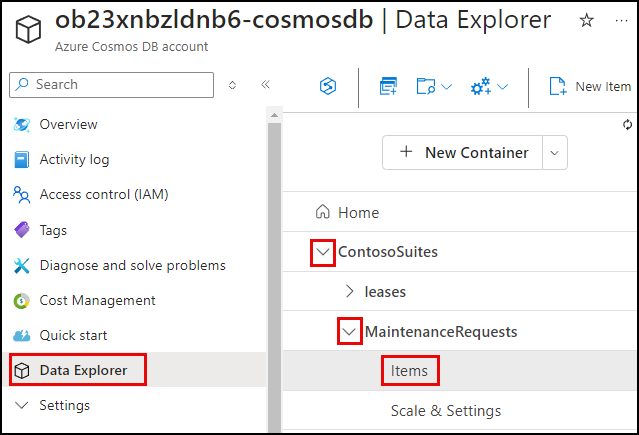Click the New Container button
The height and width of the screenshot is (435, 639).
(x=462, y=152)
